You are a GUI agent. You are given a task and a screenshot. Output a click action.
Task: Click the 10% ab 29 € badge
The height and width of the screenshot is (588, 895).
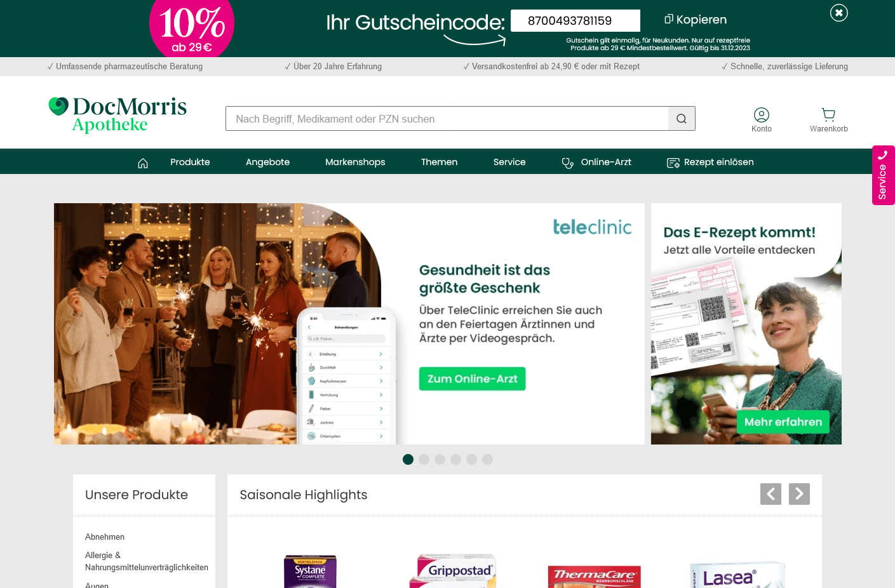(x=192, y=28)
